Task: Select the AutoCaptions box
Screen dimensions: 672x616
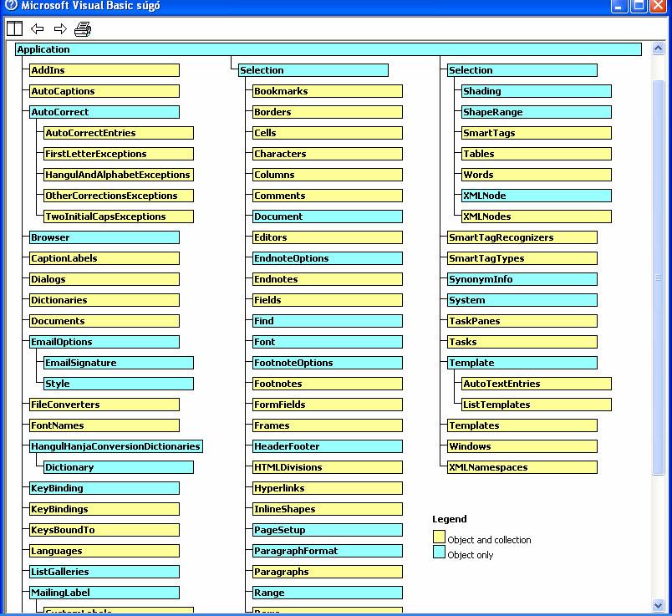Action: (x=104, y=91)
